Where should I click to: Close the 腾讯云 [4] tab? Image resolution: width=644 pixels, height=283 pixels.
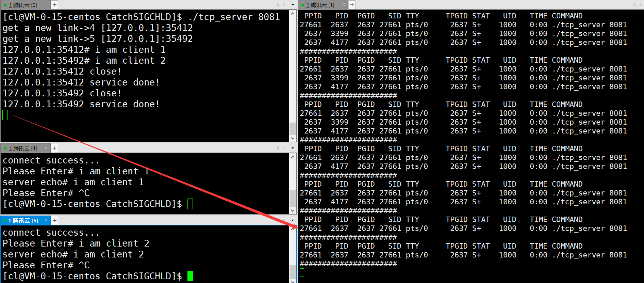(x=46, y=148)
